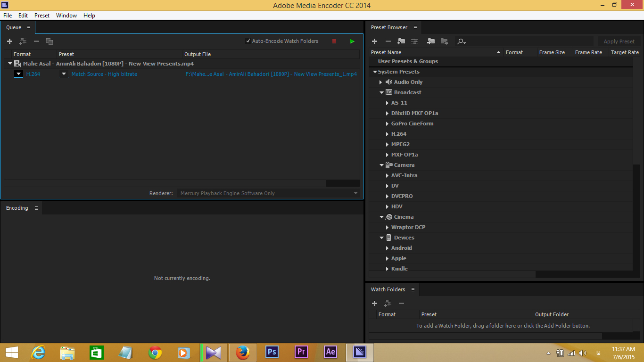Expand Audio Only presets
The width and height of the screenshot is (644, 362).
point(381,82)
